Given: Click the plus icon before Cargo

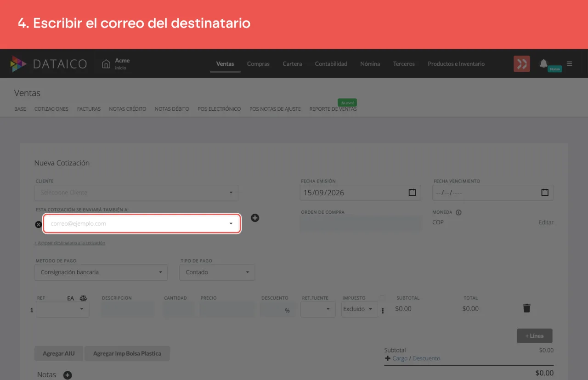Looking at the screenshot, I should point(388,358).
